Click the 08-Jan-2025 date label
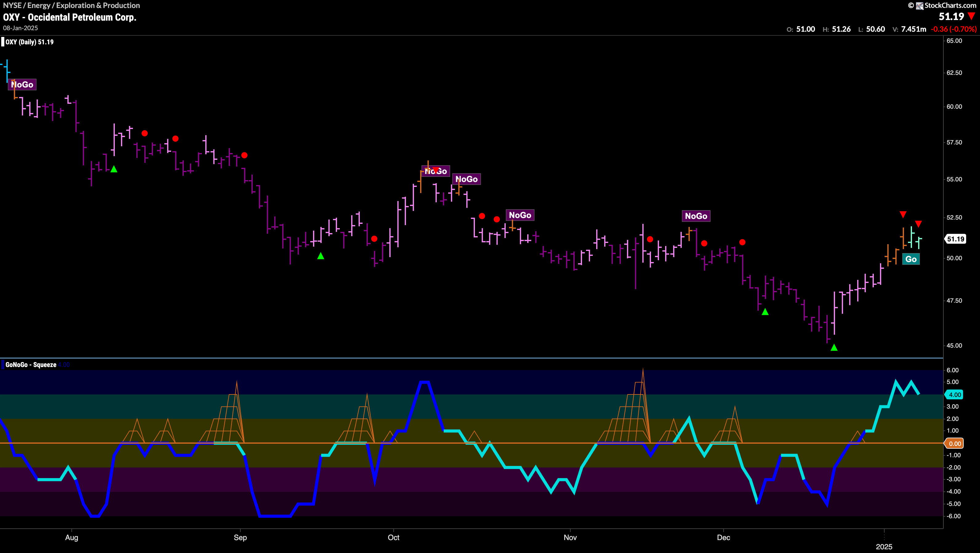980x553 pixels. pyautogui.click(x=21, y=28)
